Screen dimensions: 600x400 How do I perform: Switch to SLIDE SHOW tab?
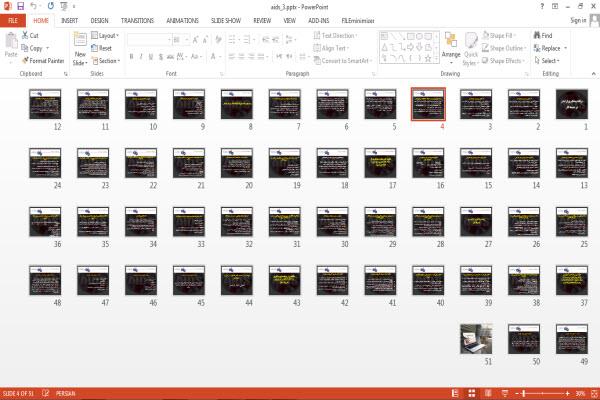coord(226,21)
